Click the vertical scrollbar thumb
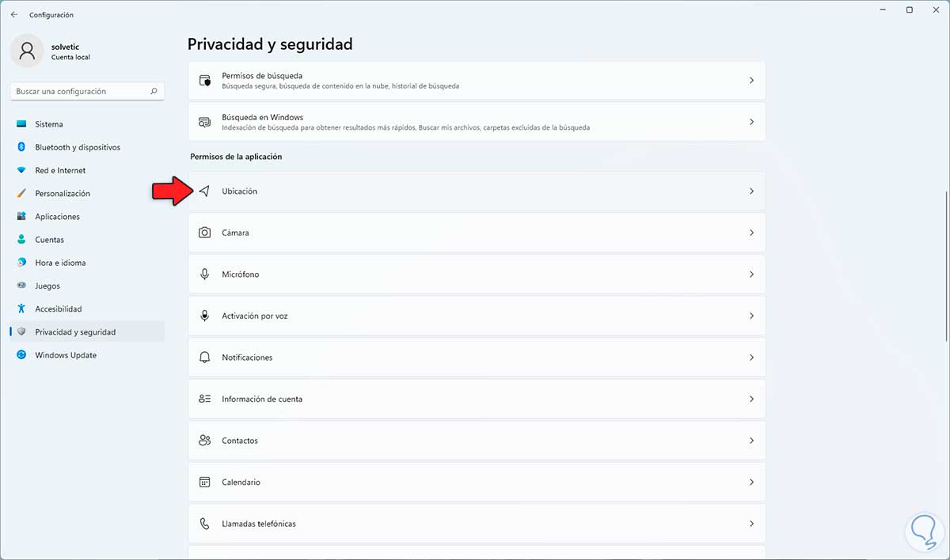The image size is (950, 560). click(946, 267)
